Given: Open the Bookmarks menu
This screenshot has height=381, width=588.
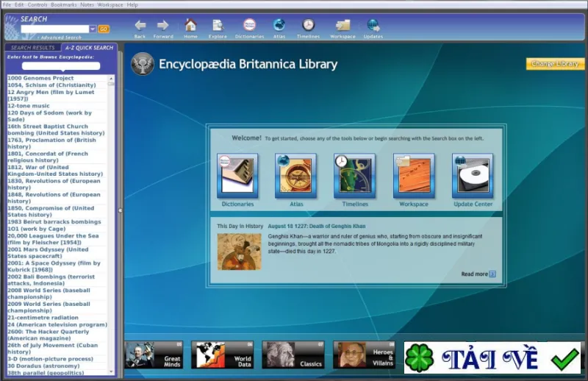Looking at the screenshot, I should point(64,4).
